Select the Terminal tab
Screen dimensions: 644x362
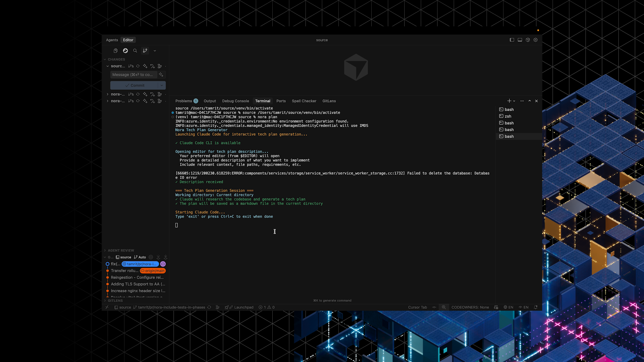coord(263,101)
